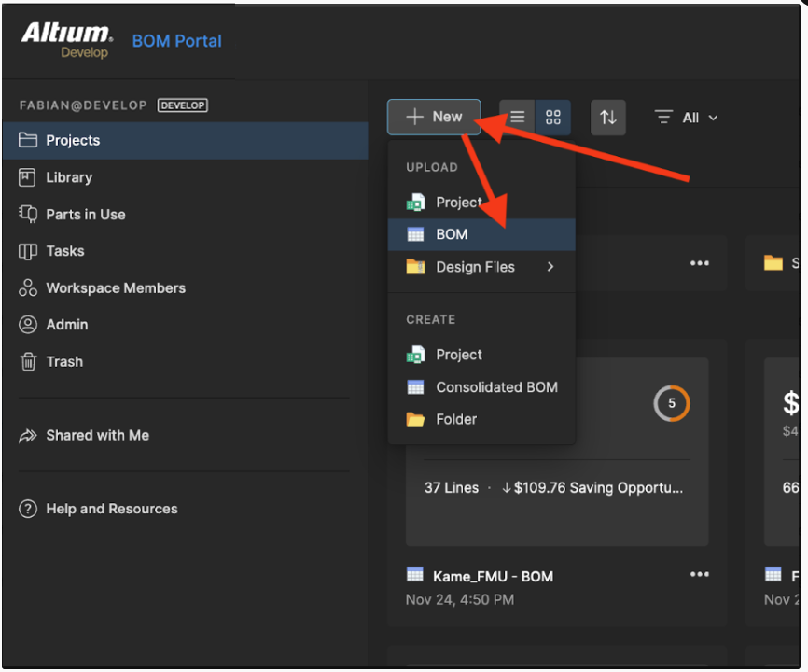Click the Kame_FMU - BOM title

[494, 576]
